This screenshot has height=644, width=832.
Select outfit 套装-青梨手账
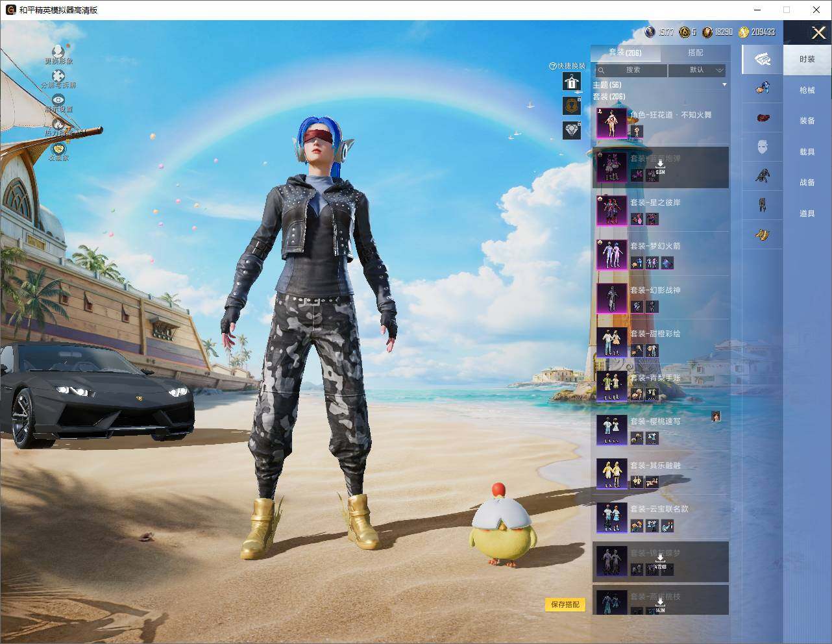click(x=661, y=386)
